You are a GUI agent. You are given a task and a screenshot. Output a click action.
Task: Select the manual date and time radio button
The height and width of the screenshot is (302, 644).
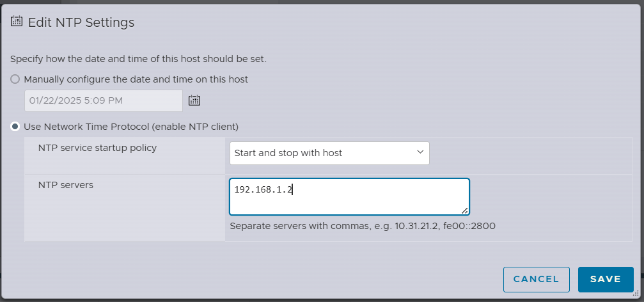15,79
